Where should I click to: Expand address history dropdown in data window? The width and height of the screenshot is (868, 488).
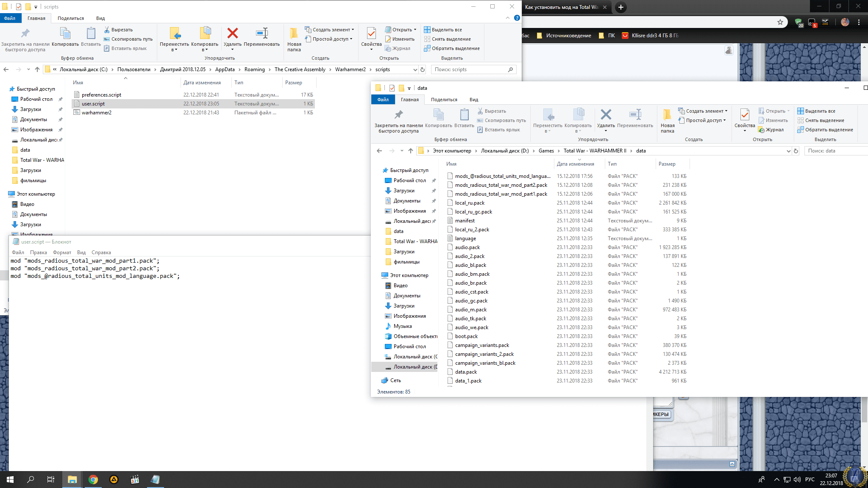click(788, 151)
